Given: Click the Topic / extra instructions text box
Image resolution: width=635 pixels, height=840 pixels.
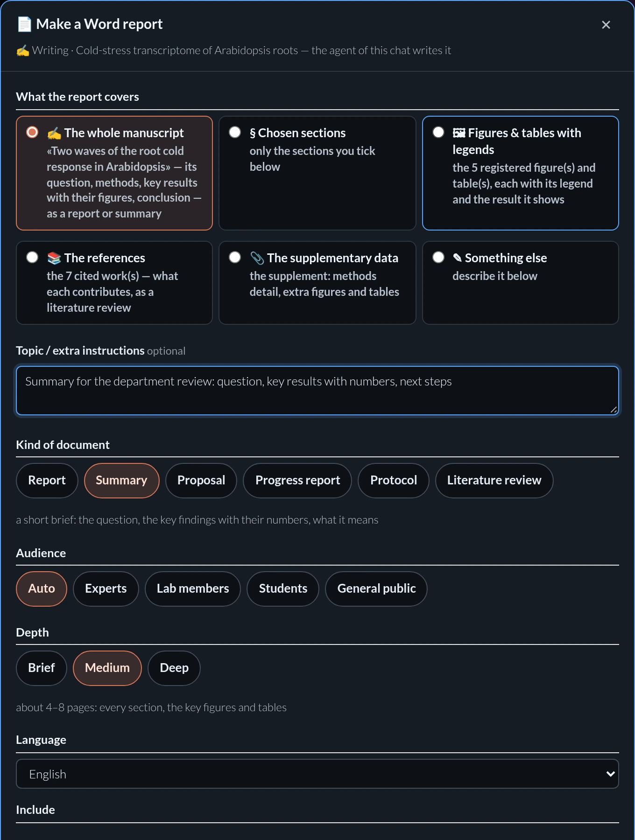Looking at the screenshot, I should tap(317, 391).
